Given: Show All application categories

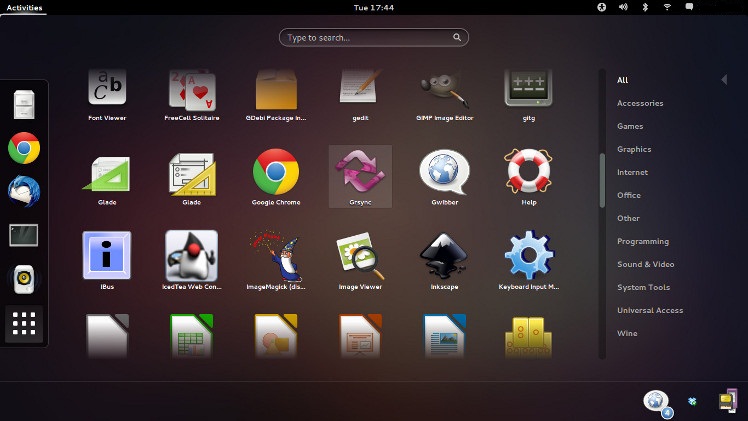Looking at the screenshot, I should pos(623,80).
